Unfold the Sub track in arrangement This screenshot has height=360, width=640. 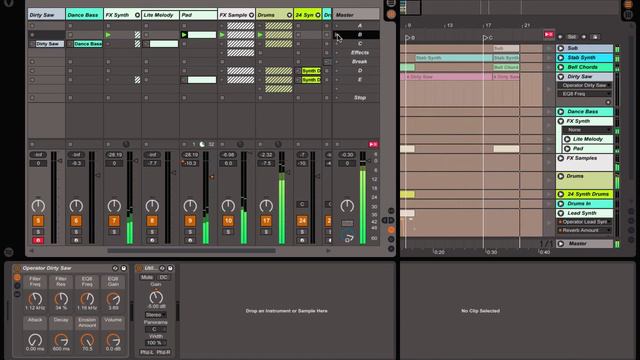pos(561,48)
